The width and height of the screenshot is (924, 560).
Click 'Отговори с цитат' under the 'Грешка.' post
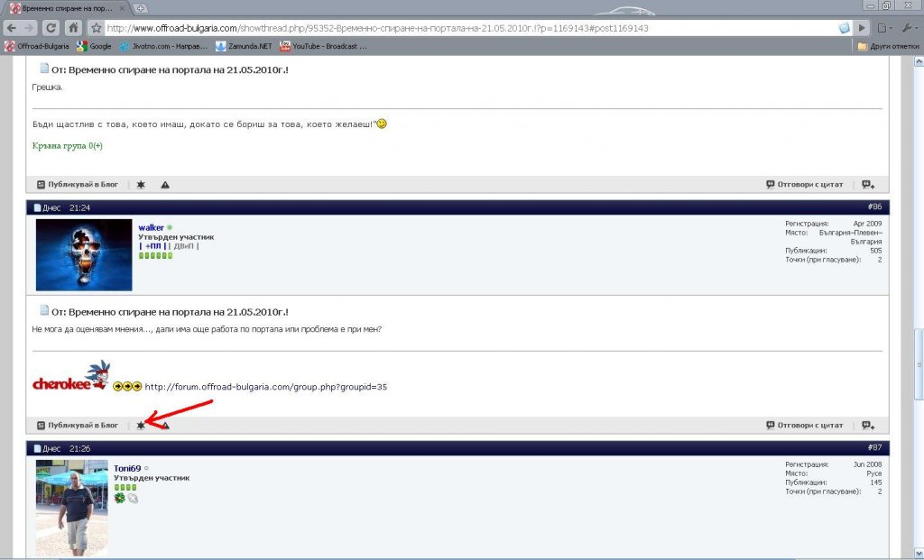click(x=804, y=184)
